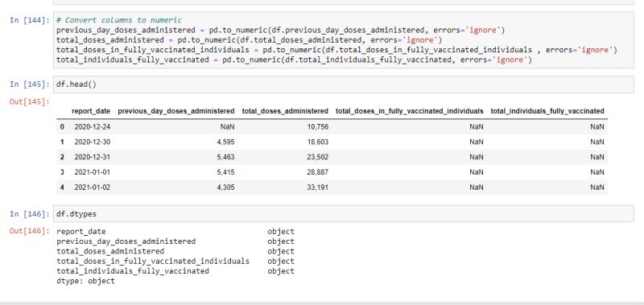The width and height of the screenshot is (644, 305).
Task: Click the previous_day_doses_administered column header
Action: pos(176,111)
